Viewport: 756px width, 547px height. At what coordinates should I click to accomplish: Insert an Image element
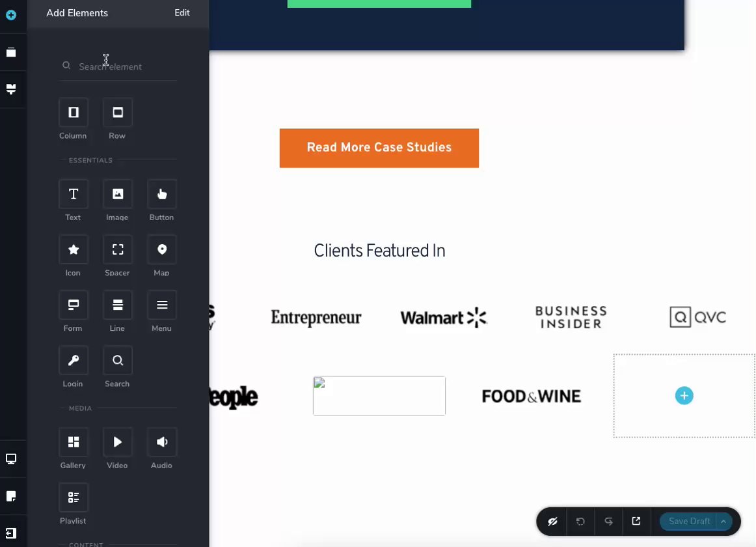(x=118, y=194)
